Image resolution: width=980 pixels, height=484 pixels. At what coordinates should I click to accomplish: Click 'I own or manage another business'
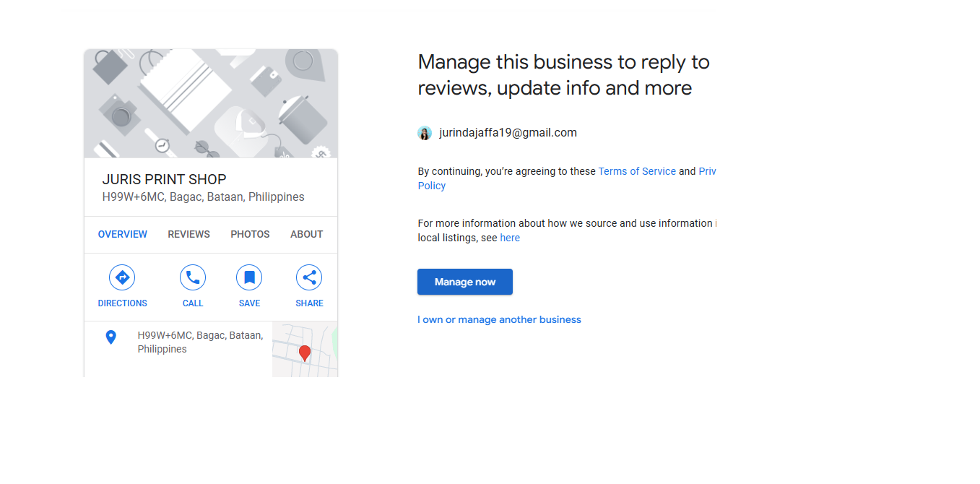click(499, 319)
